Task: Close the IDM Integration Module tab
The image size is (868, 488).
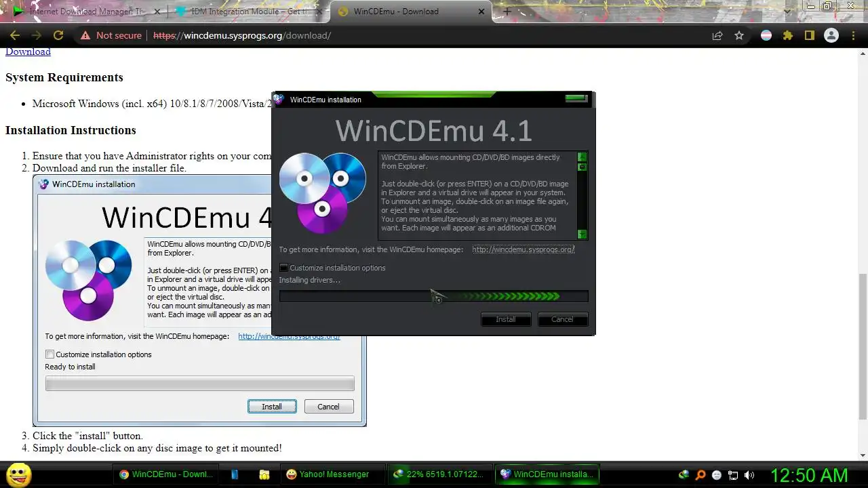Action: (x=319, y=12)
